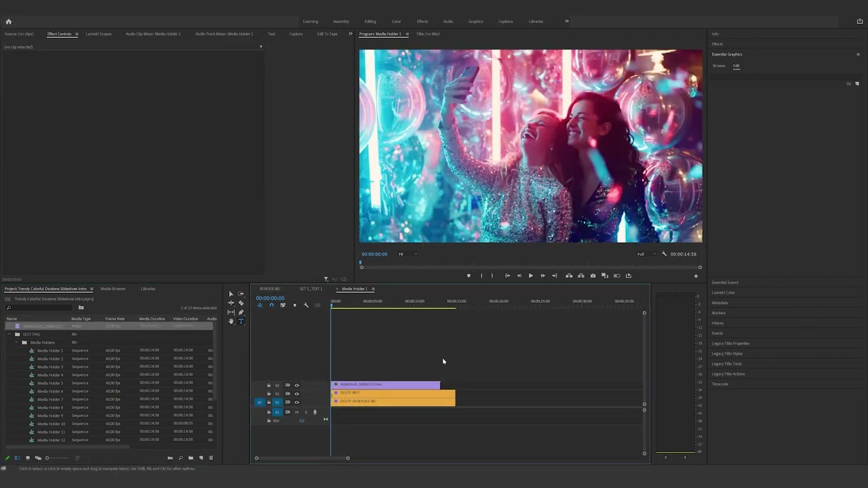Click the Quick Export share icon
Viewport: 868px width, 488px height.
(860, 21)
